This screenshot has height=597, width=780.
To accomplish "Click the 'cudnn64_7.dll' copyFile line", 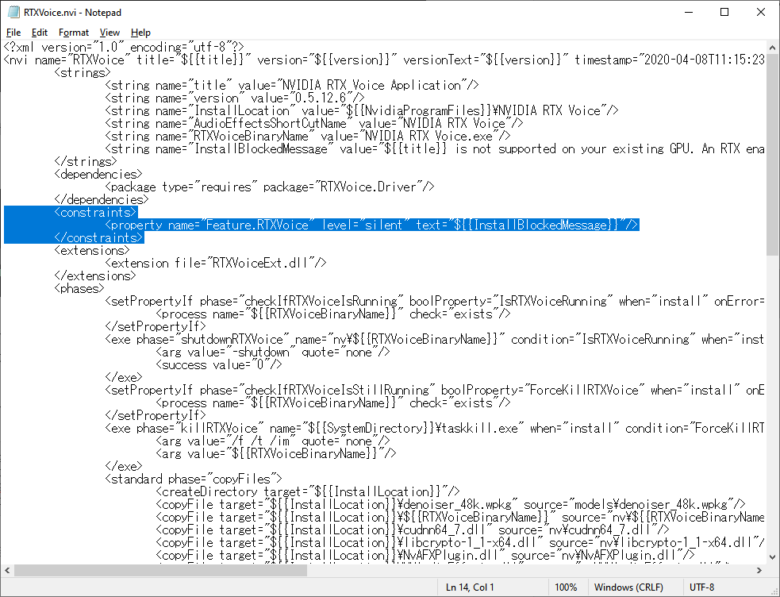I will coord(412,530).
